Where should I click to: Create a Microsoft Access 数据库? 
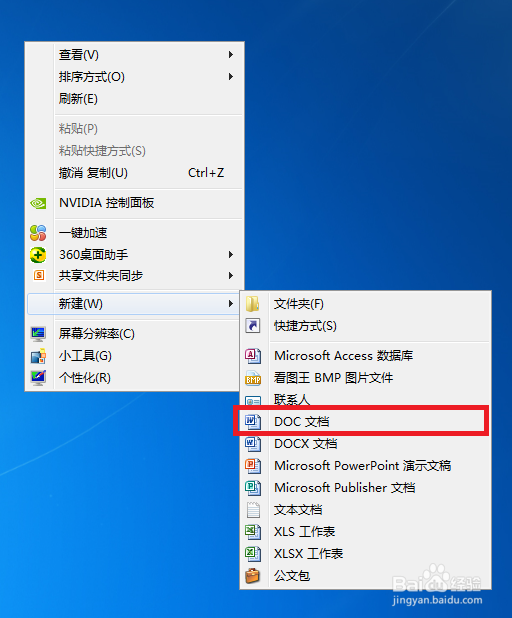click(x=365, y=356)
